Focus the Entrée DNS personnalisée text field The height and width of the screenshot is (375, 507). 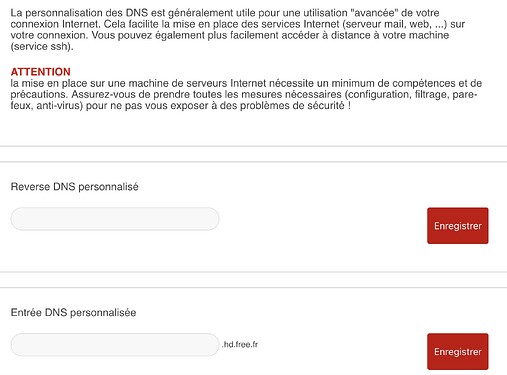tap(115, 345)
